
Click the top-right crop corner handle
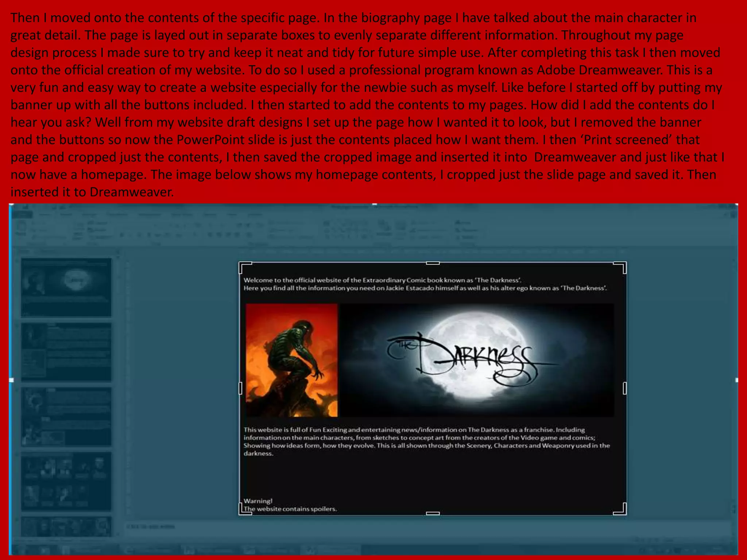pos(620,267)
